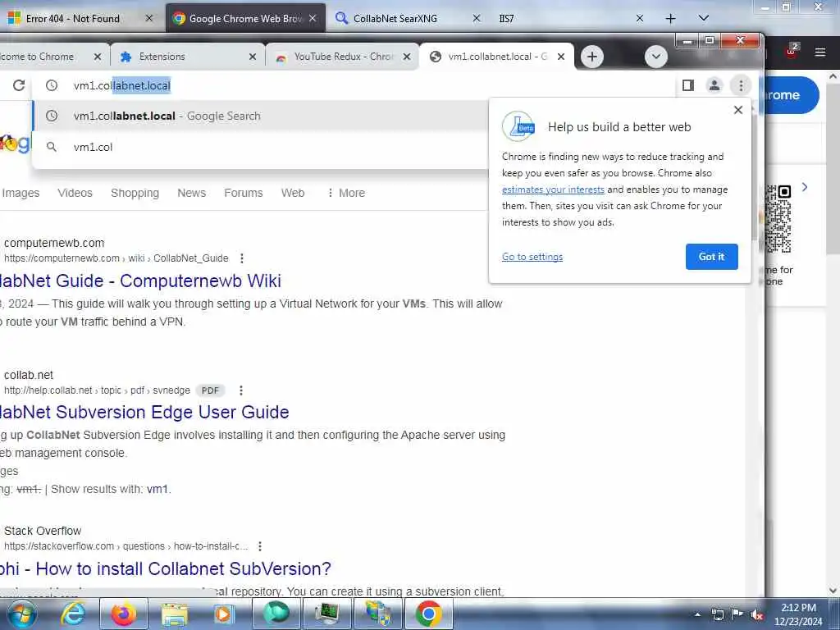Open options for Stack Overflow result
Screen dimensions: 840x630
(260, 546)
